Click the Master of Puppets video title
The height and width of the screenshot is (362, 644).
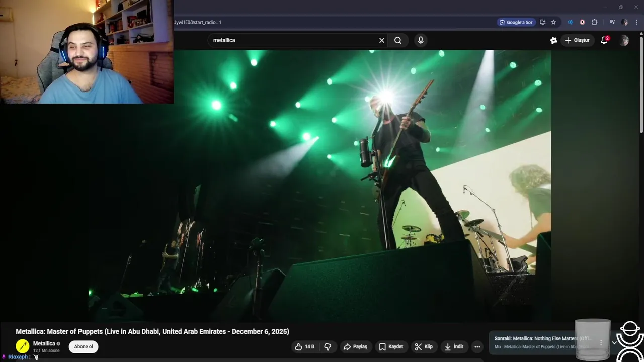[x=152, y=332]
